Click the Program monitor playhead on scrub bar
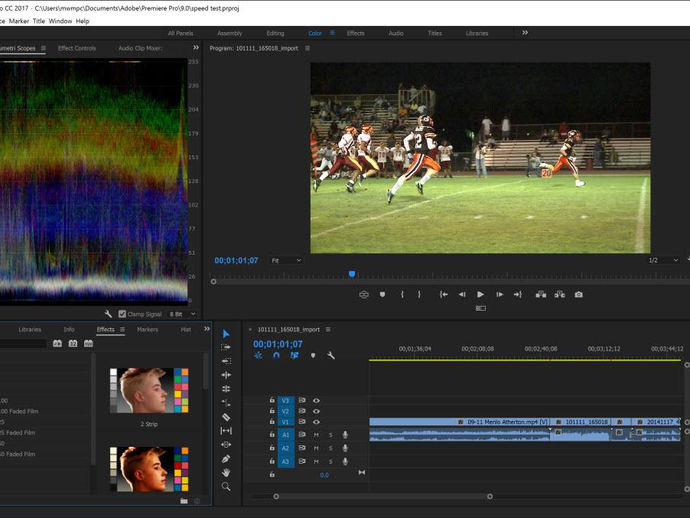Screen dimensions: 690x518 coord(352,273)
